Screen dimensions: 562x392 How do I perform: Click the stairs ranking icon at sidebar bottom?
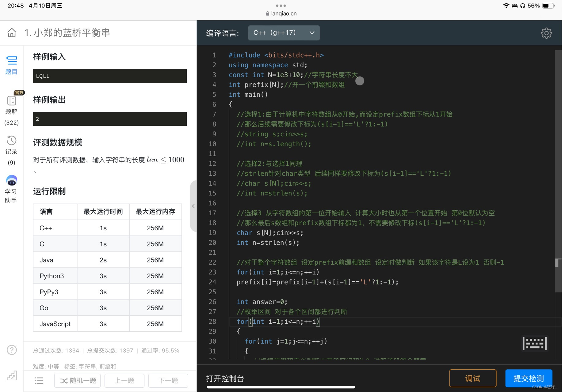(x=12, y=375)
